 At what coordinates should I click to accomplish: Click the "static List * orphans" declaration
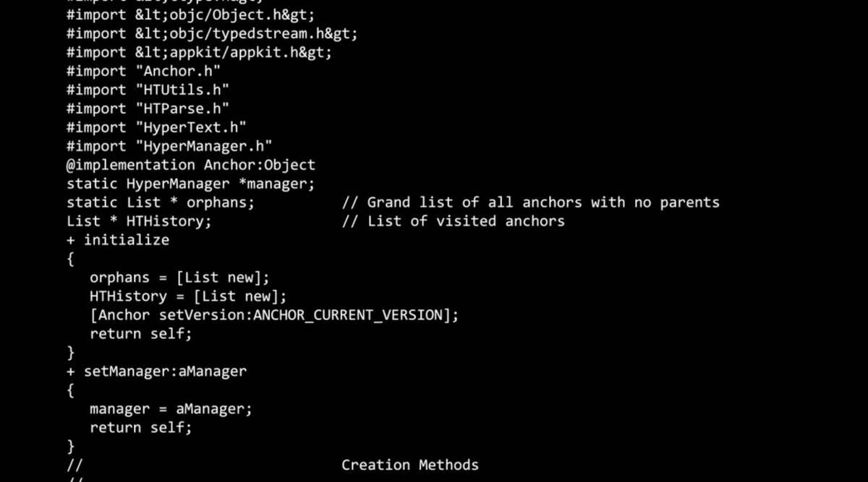tap(161, 202)
